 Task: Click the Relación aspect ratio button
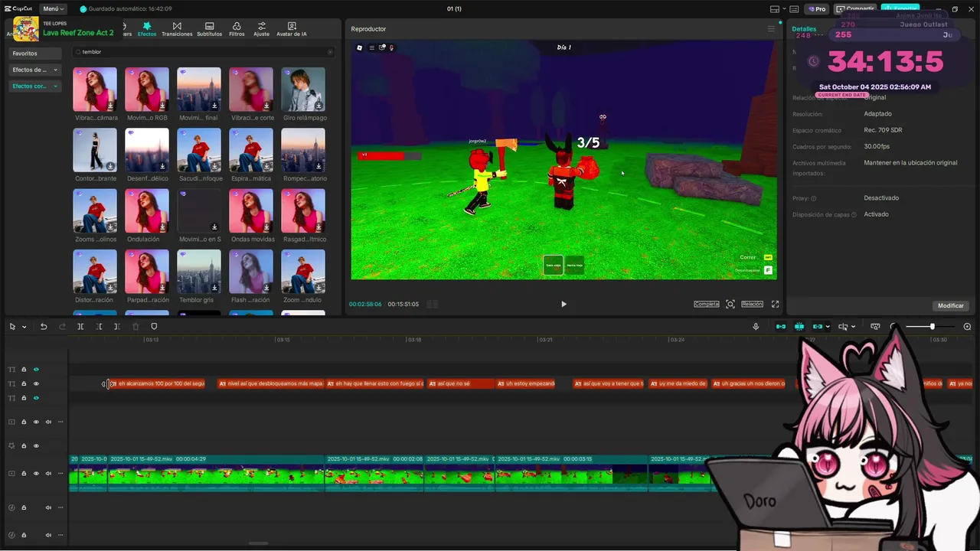(752, 304)
